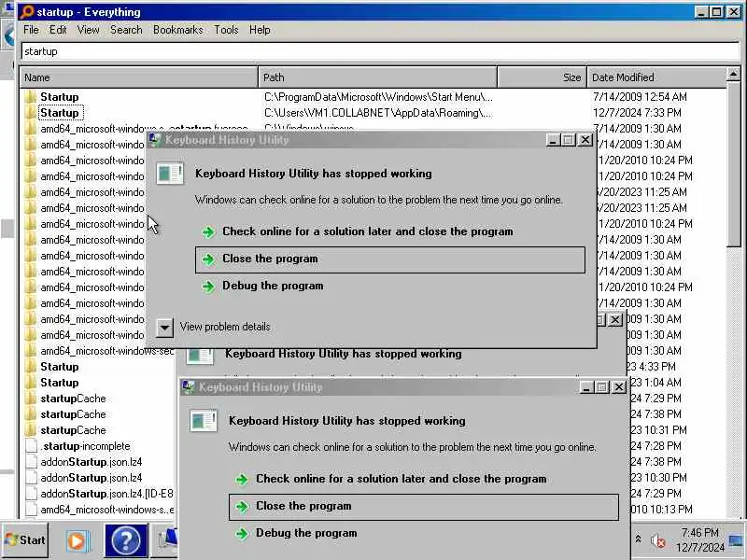Click the program icon in the middle crash dialog

point(200,357)
